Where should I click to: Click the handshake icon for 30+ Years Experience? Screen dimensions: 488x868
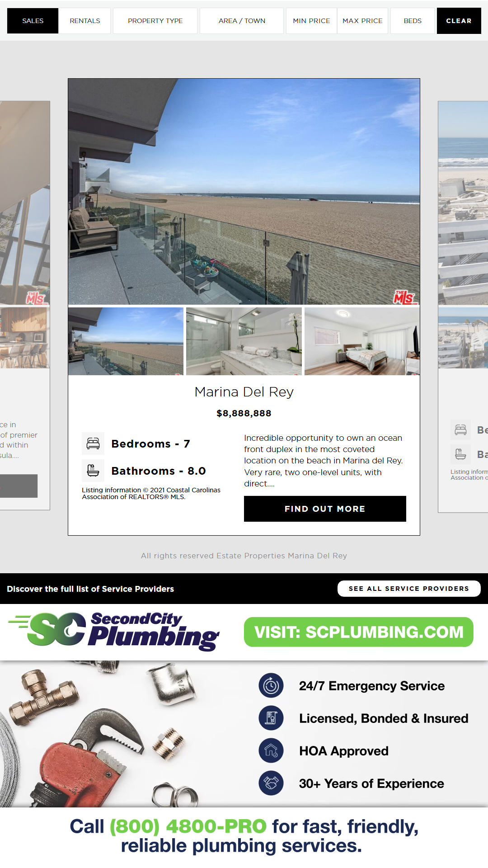coord(271,783)
